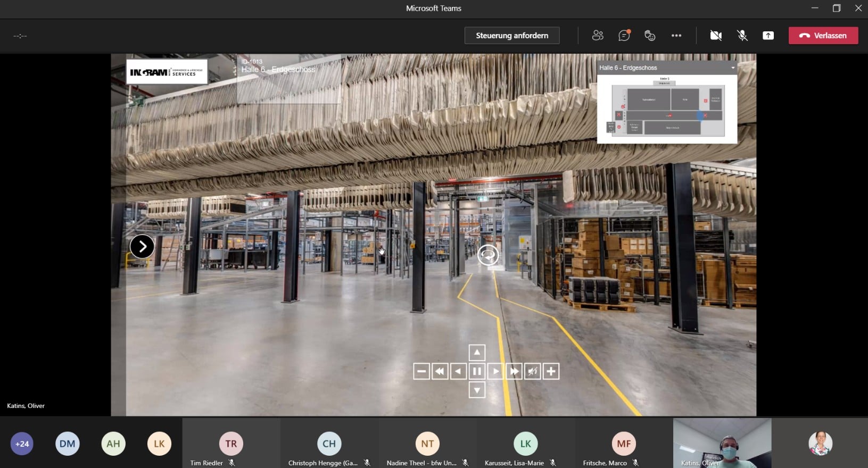
Task: Zoom in with the plus button
Action: 551,371
